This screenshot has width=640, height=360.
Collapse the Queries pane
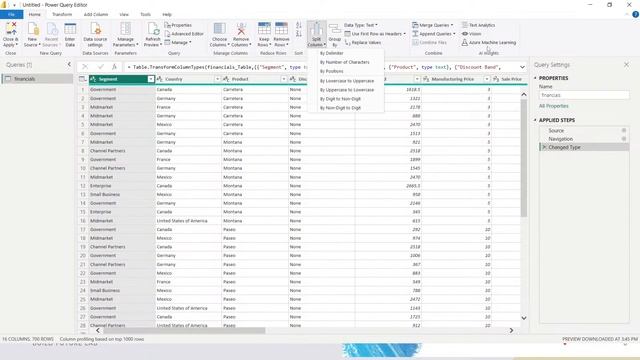coord(69,64)
